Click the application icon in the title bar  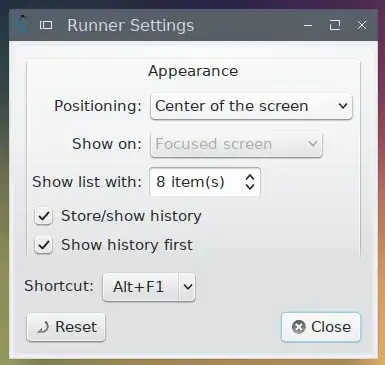tap(22, 25)
